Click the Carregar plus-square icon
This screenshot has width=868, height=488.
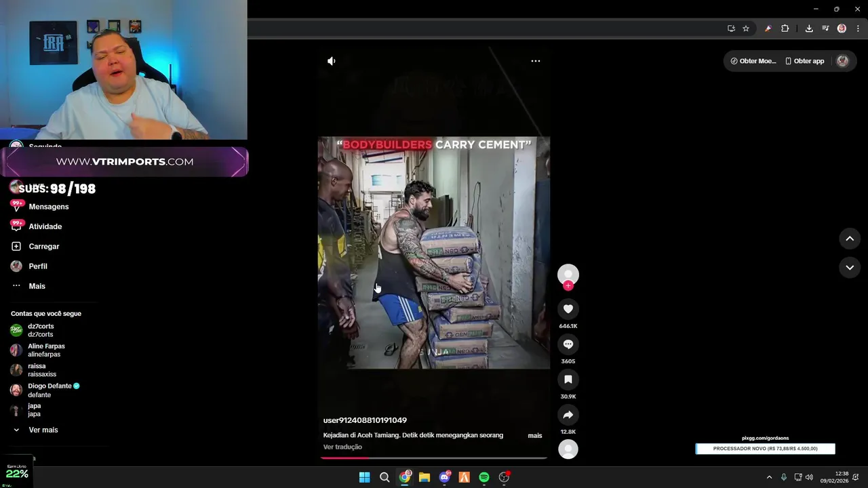(x=16, y=246)
